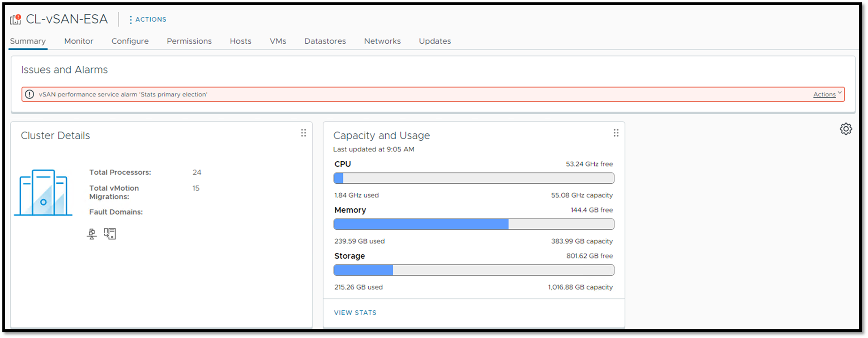This screenshot has height=338, width=868.
Task: Switch to the Monitor tab
Action: pyautogui.click(x=78, y=41)
